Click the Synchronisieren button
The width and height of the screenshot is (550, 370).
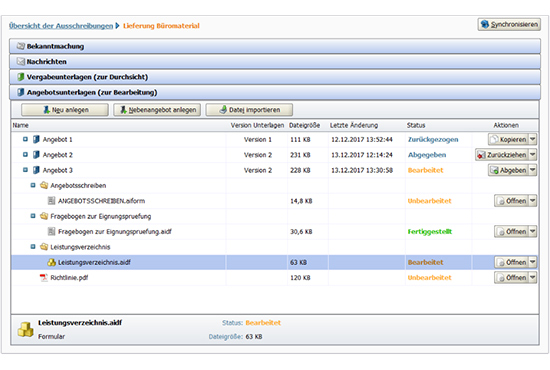(509, 24)
